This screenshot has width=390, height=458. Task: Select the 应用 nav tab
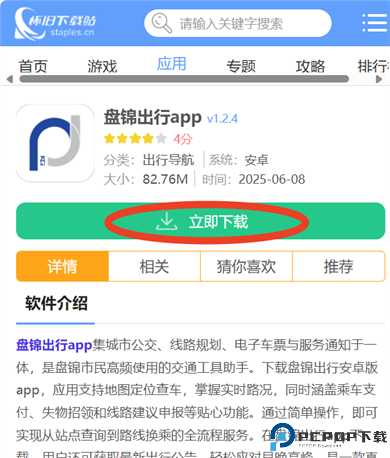172,64
